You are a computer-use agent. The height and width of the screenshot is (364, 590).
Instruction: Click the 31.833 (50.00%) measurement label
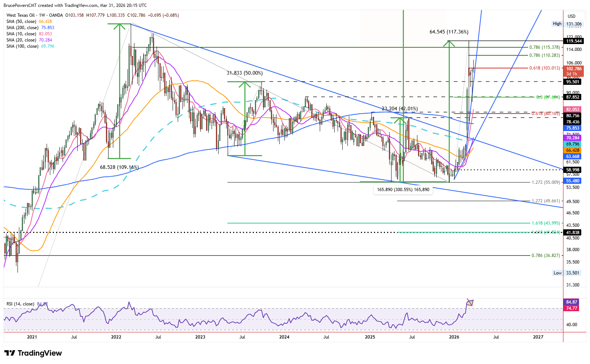pyautogui.click(x=244, y=73)
